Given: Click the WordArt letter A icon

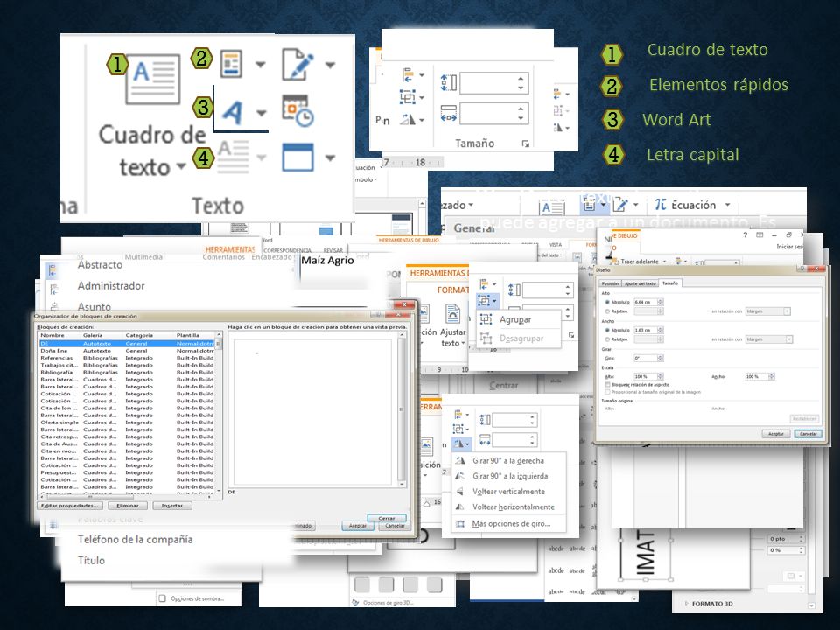Looking at the screenshot, I should click(x=233, y=113).
